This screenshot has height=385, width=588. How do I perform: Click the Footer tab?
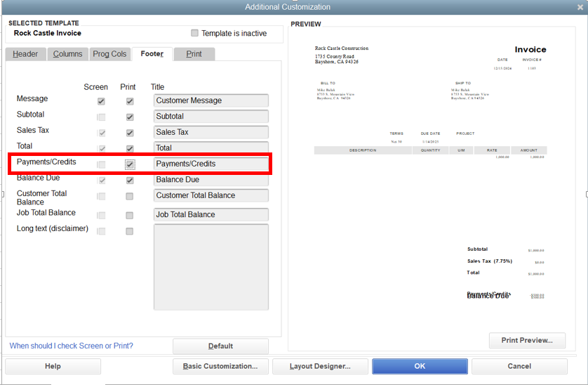tap(152, 53)
